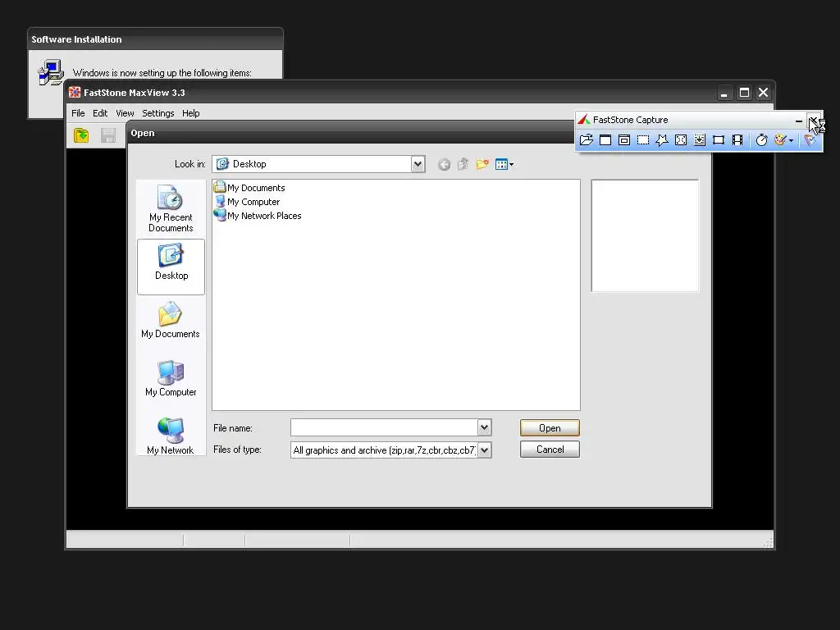Expand the File name dropdown arrow
This screenshot has height=630, width=840.
[x=484, y=427]
